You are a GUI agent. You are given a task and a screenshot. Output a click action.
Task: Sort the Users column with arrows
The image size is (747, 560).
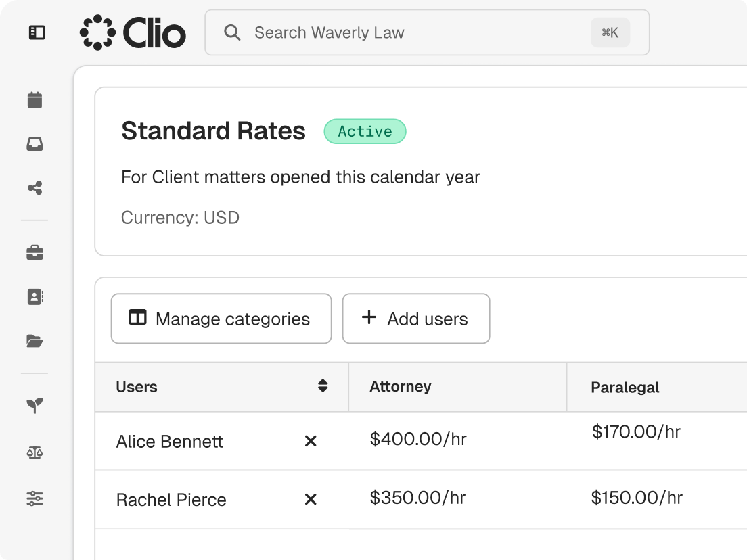tap(323, 386)
